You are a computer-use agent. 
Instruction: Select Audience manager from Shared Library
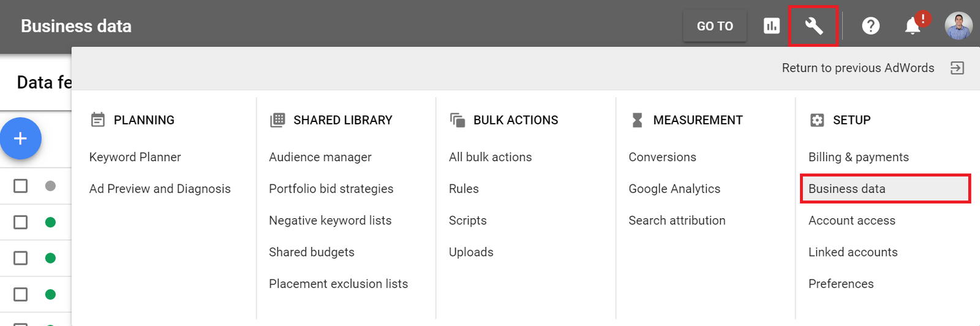320,157
